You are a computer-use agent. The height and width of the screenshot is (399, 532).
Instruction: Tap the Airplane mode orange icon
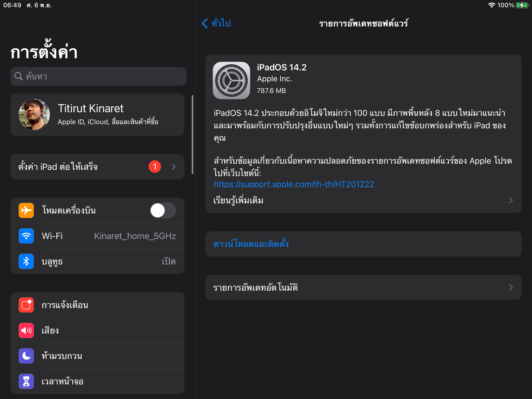26,210
